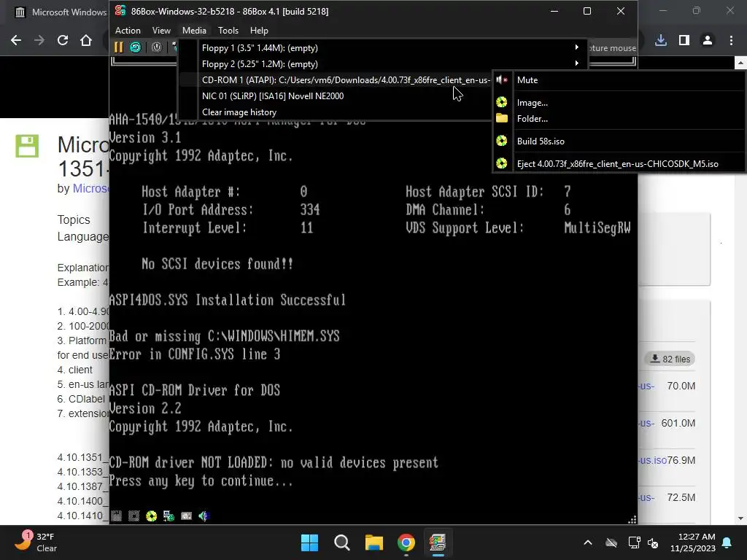The image size is (747, 560).
Task: Expand the Floppy 2 submenu arrow
Action: click(577, 63)
